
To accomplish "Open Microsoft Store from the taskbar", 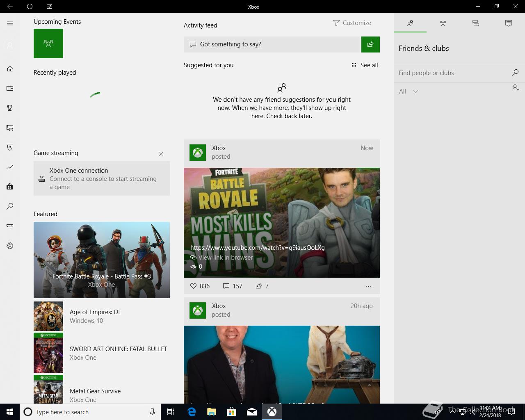I will 231,412.
